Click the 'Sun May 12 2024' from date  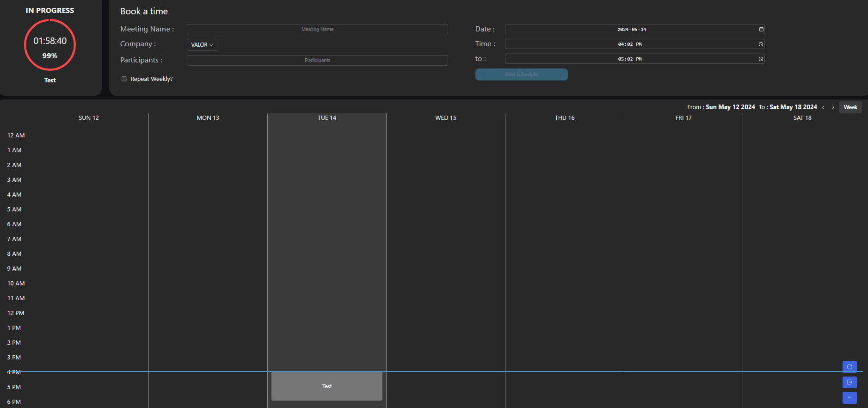pyautogui.click(x=730, y=107)
